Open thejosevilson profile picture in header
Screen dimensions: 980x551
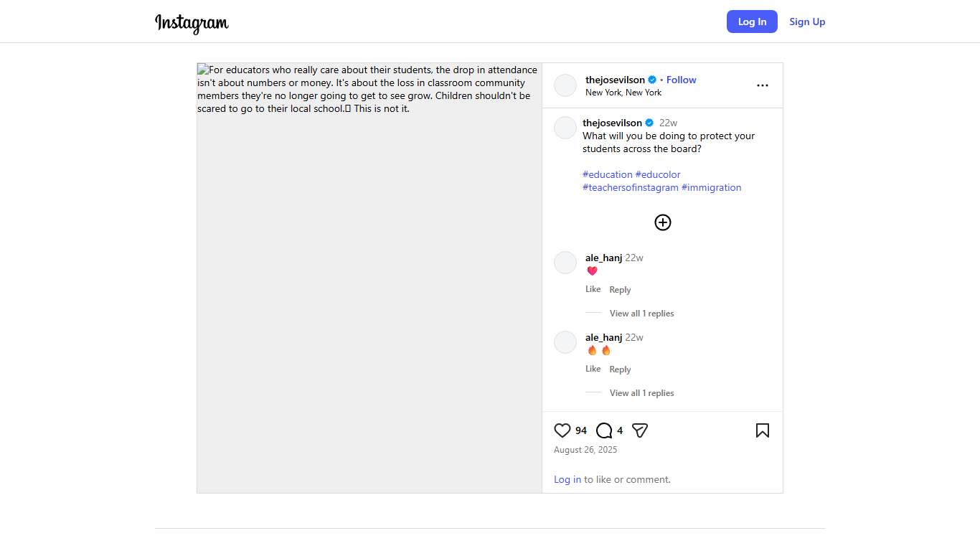565,85
